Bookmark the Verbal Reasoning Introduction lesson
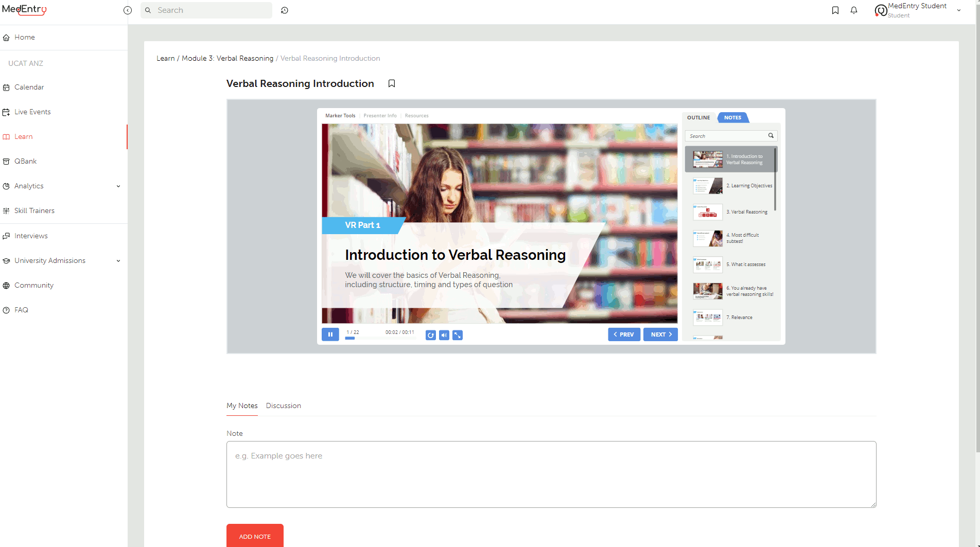The width and height of the screenshot is (980, 547). tap(392, 83)
